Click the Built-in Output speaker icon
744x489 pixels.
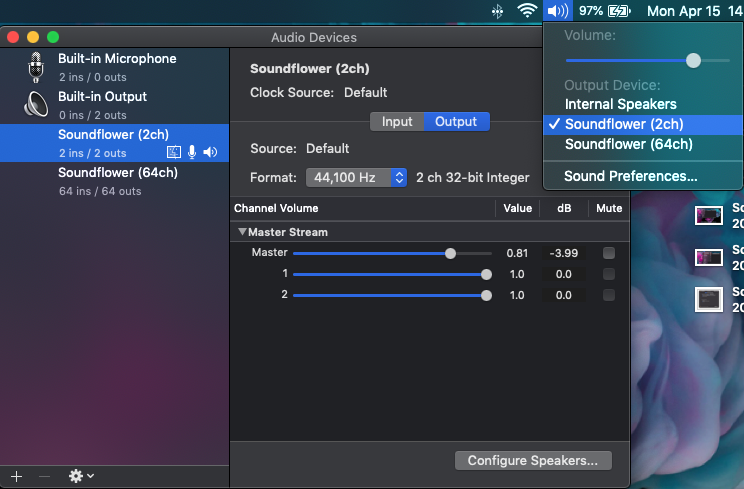pos(37,105)
